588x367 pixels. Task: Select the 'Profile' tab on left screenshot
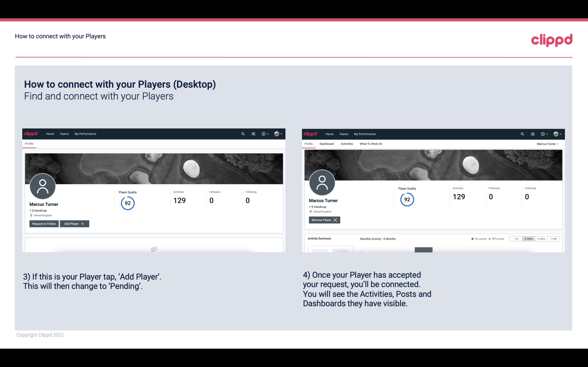(29, 144)
